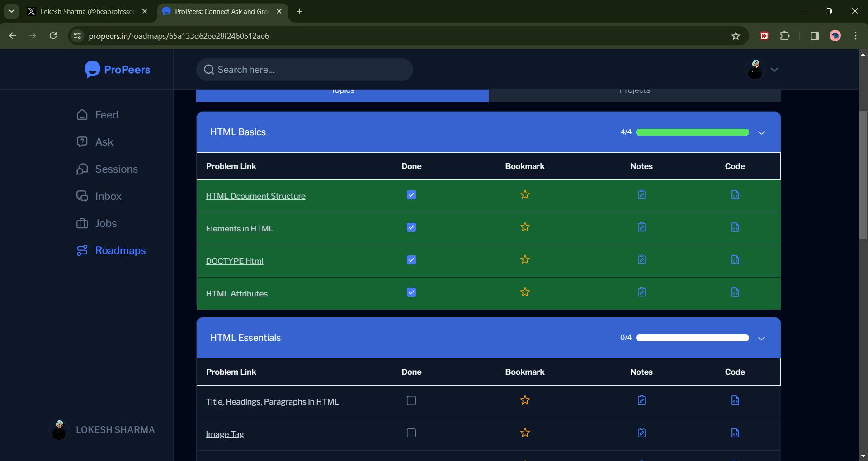Open notes for HTML Attributes
Screen dimensions: 868x461
pos(642,292)
